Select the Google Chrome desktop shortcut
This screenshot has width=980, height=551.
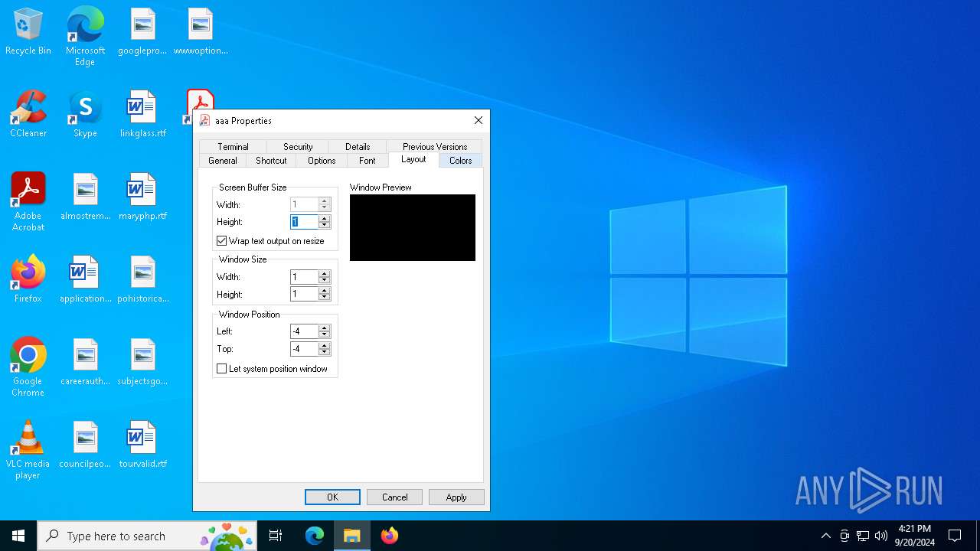(x=28, y=367)
